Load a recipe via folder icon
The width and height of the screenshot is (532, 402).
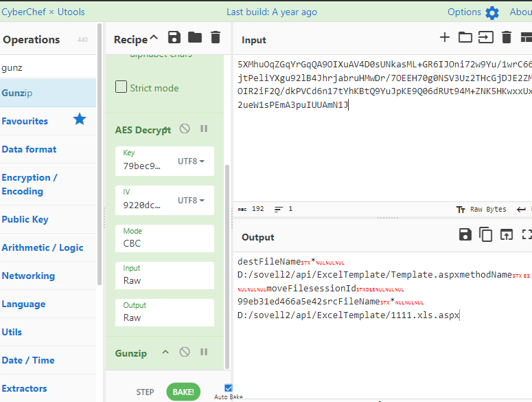[x=195, y=38]
